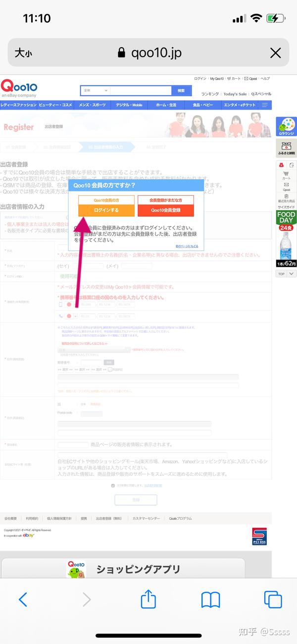Open the ふるさと納税 sidebar icon
The image size is (297, 644).
click(x=286, y=148)
